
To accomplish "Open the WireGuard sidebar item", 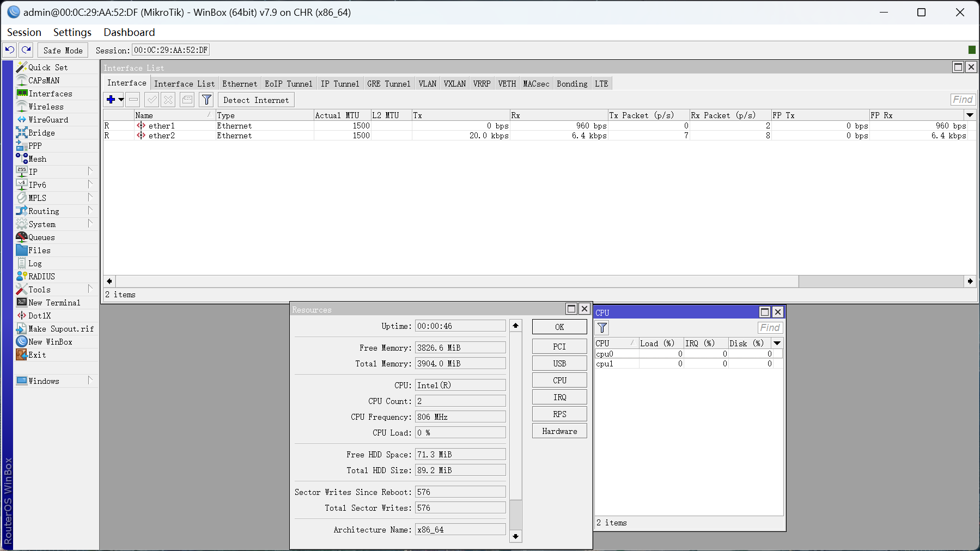I will 48,120.
